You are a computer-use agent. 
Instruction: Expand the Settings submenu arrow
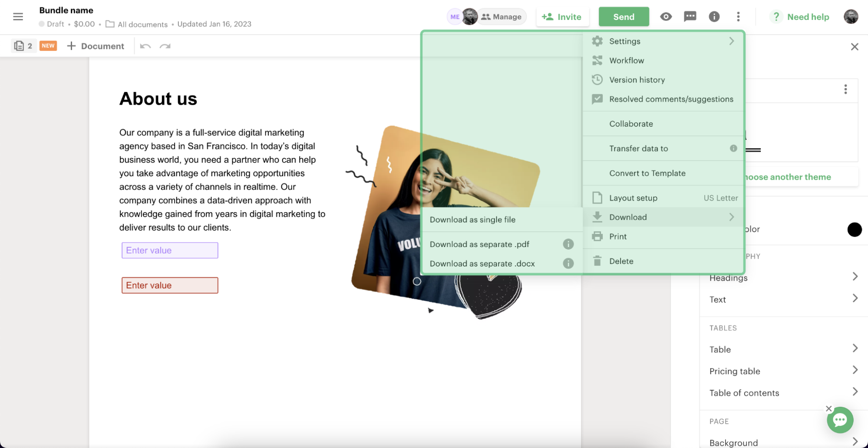click(732, 41)
